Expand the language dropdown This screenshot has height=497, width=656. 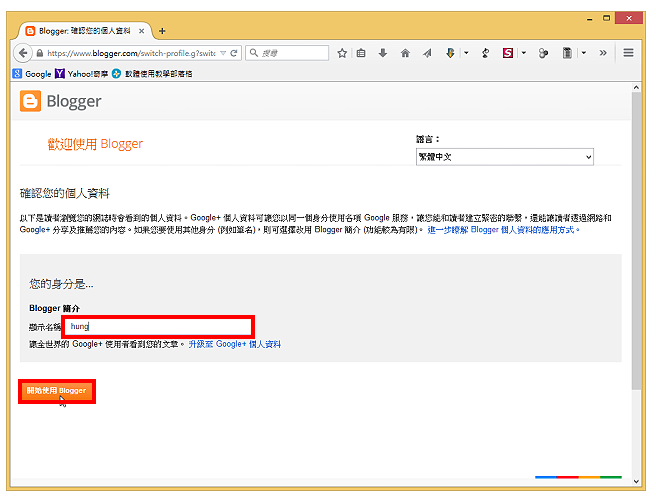(505, 157)
